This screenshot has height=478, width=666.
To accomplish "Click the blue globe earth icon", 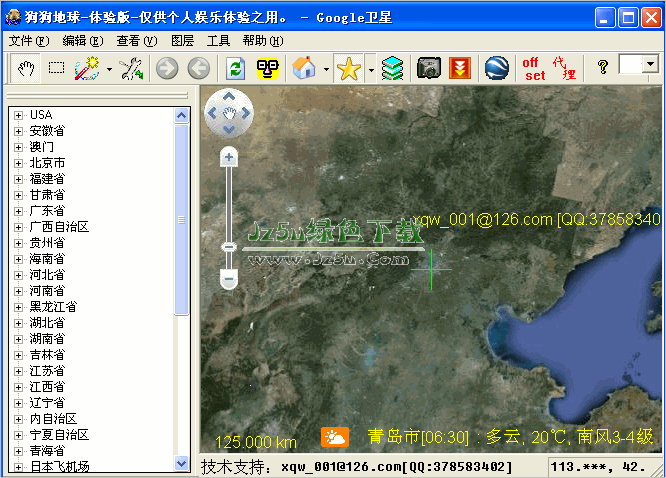I will coord(497,68).
